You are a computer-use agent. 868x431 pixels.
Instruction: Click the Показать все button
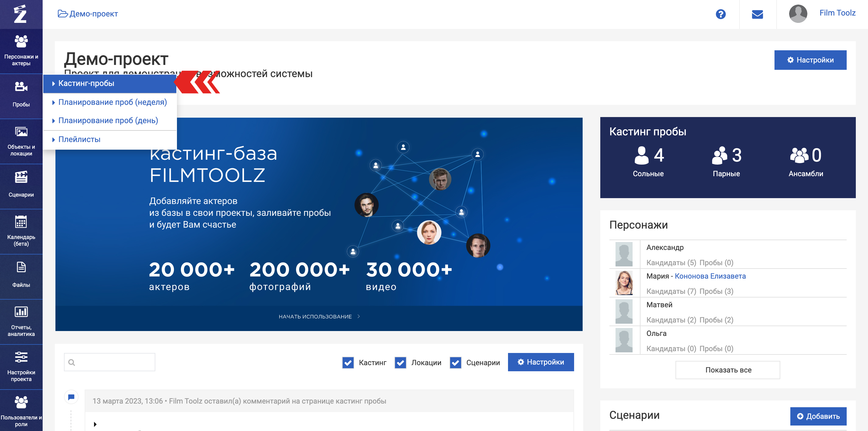pyautogui.click(x=728, y=370)
